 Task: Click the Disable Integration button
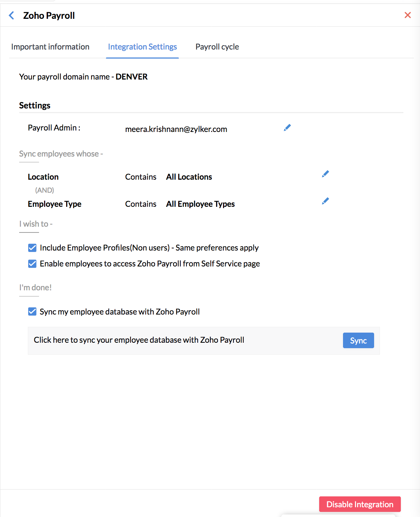pos(360,504)
